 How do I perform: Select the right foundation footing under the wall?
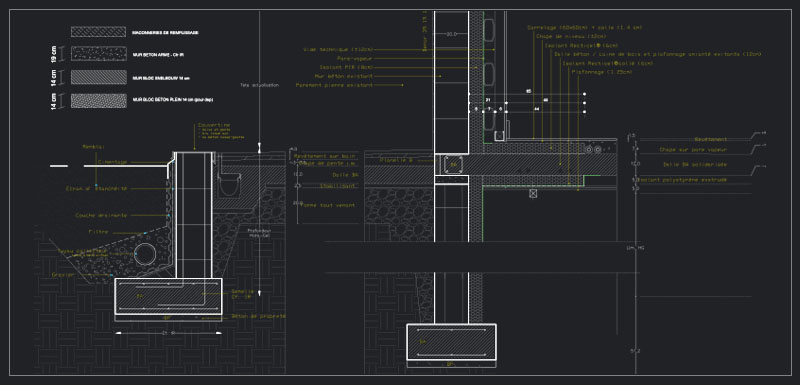(x=451, y=342)
